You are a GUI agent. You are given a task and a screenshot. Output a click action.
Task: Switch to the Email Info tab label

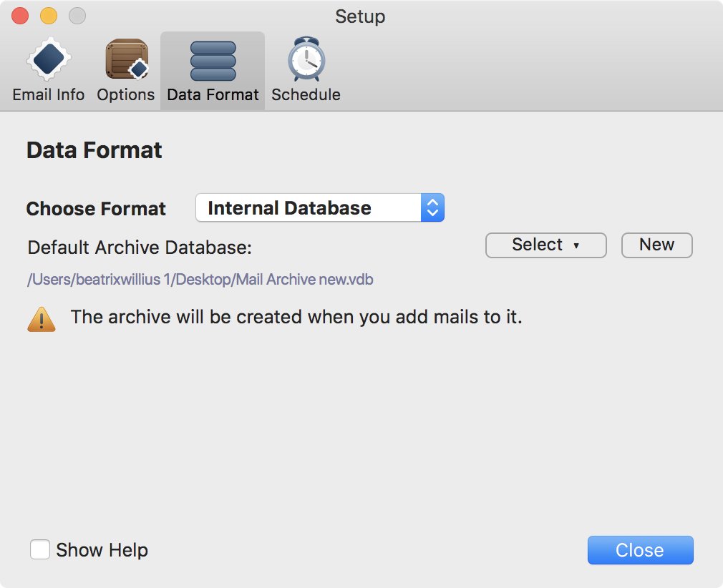(49, 94)
